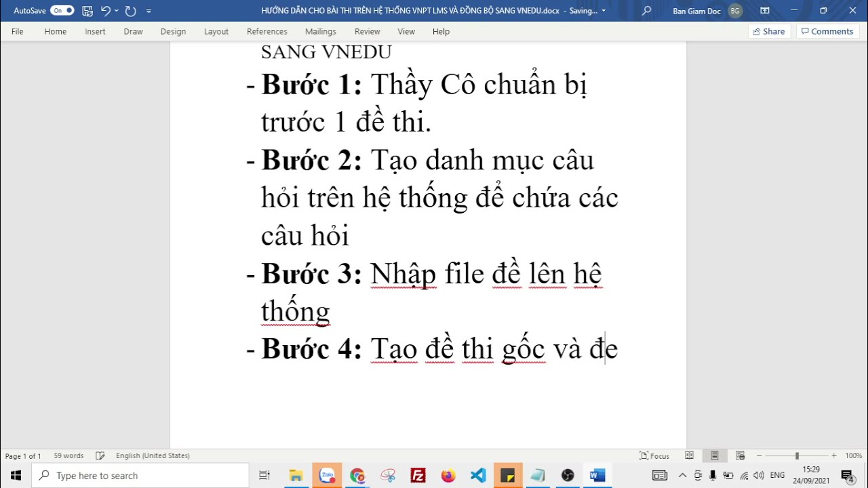This screenshot has height=488, width=868.
Task: Open Visual Studio Code from the taskbar
Action: point(478,476)
